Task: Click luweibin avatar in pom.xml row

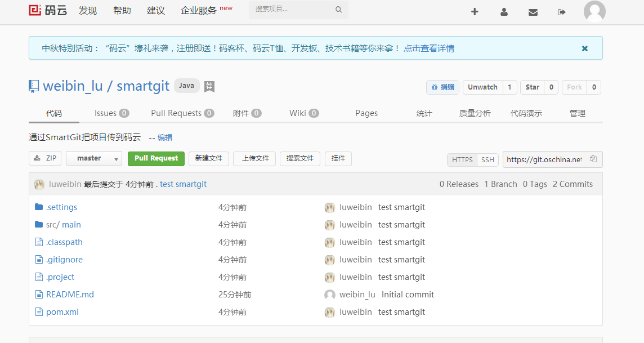Action: 330,312
